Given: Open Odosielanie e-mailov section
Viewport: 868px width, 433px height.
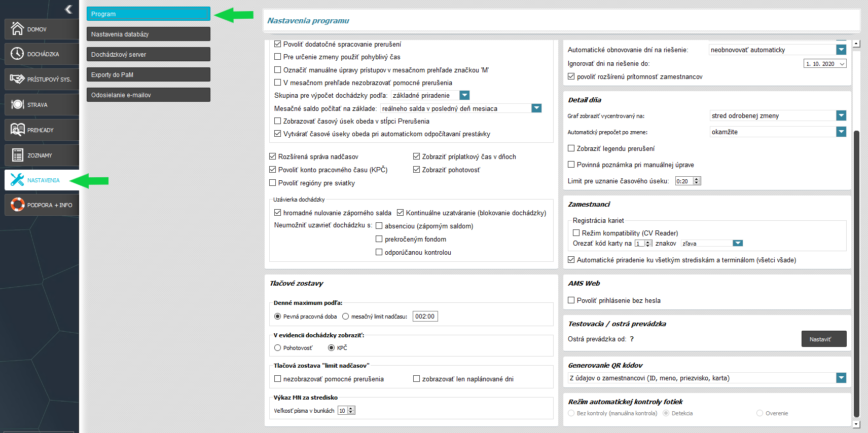Looking at the screenshot, I should pos(149,95).
